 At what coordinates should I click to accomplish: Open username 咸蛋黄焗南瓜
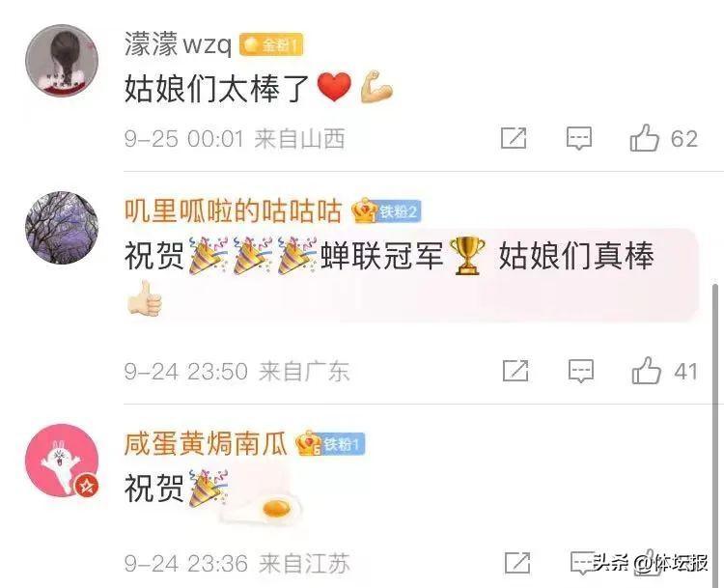point(206,443)
